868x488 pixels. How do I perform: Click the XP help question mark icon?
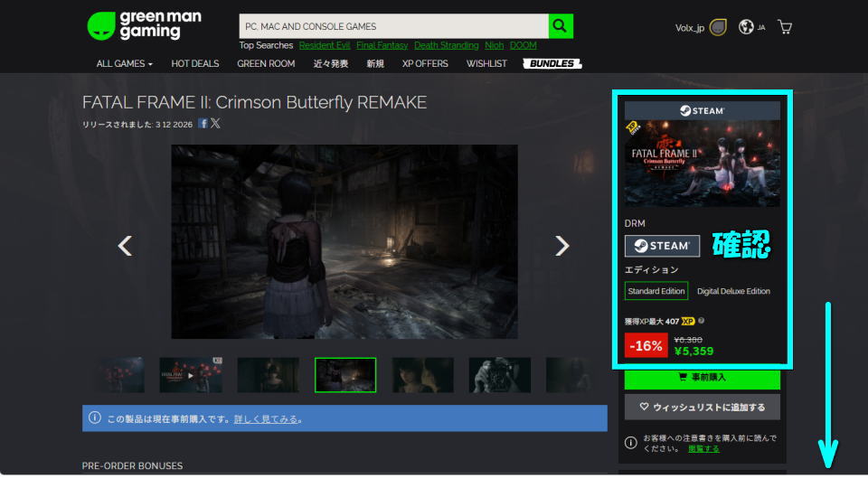coord(702,321)
